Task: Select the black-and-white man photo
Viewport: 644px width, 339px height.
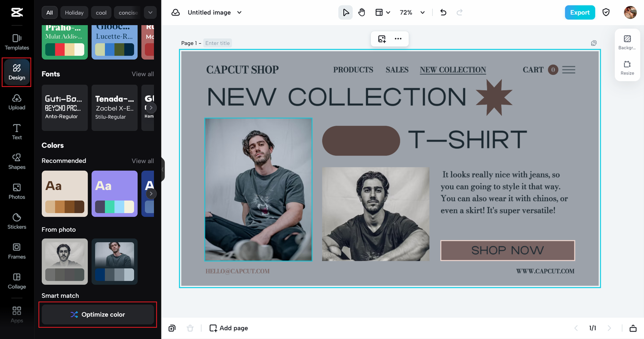Action: click(x=375, y=214)
